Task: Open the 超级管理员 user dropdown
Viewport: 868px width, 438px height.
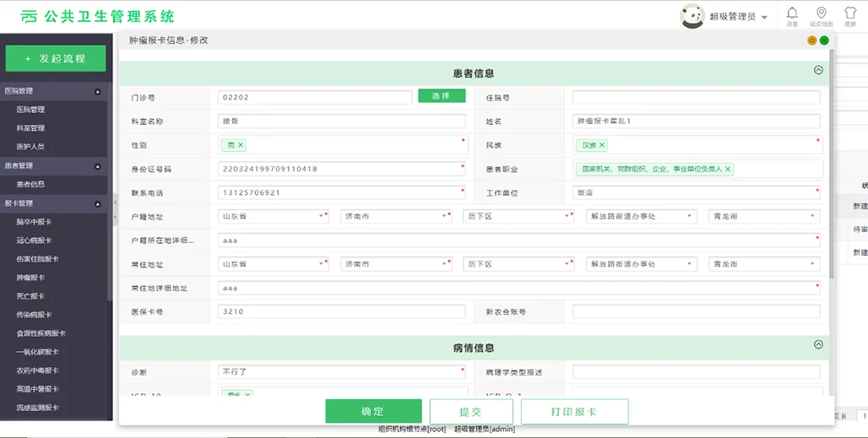Action: 739,17
